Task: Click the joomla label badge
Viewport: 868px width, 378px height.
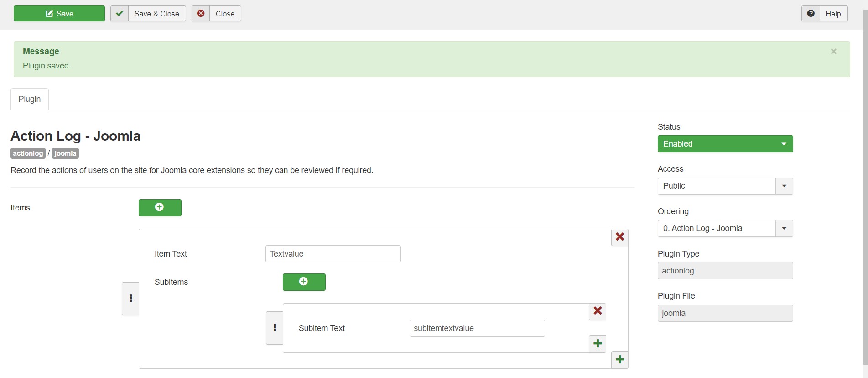Action: 65,153
